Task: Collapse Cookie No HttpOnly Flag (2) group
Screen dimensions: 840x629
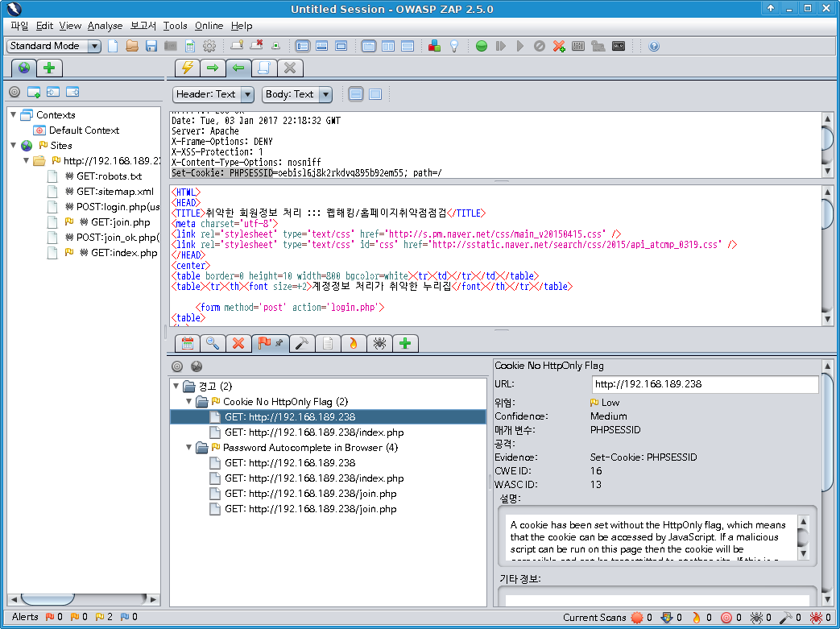Action: pos(188,401)
